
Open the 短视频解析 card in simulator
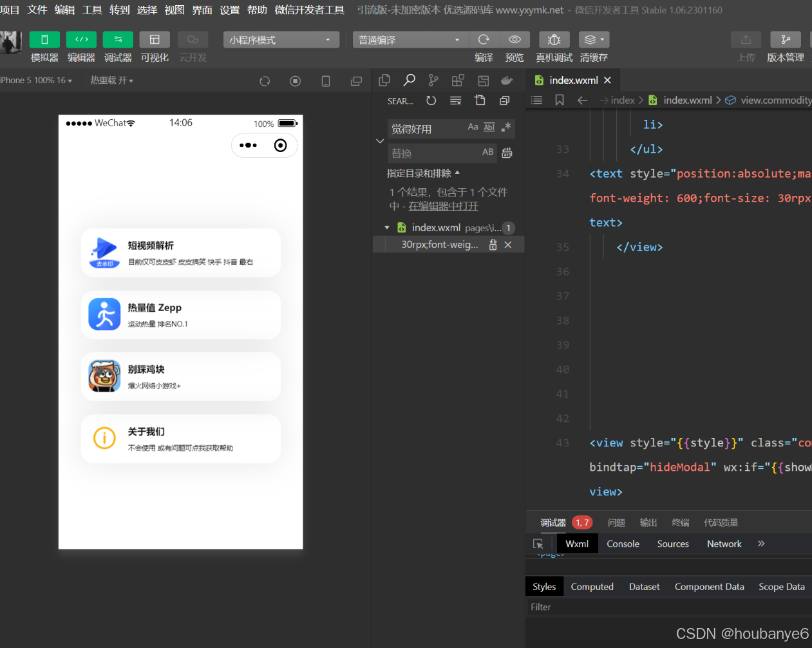pyautogui.click(x=181, y=253)
